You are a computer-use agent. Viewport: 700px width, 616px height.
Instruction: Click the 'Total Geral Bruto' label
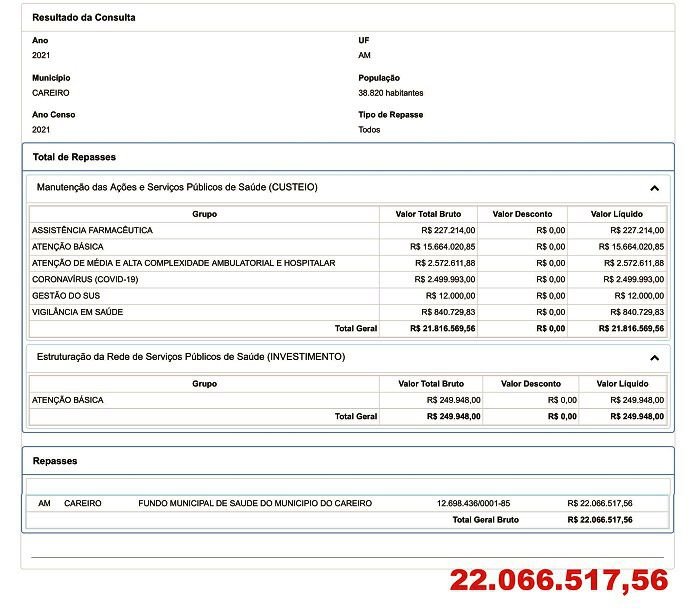click(x=485, y=520)
